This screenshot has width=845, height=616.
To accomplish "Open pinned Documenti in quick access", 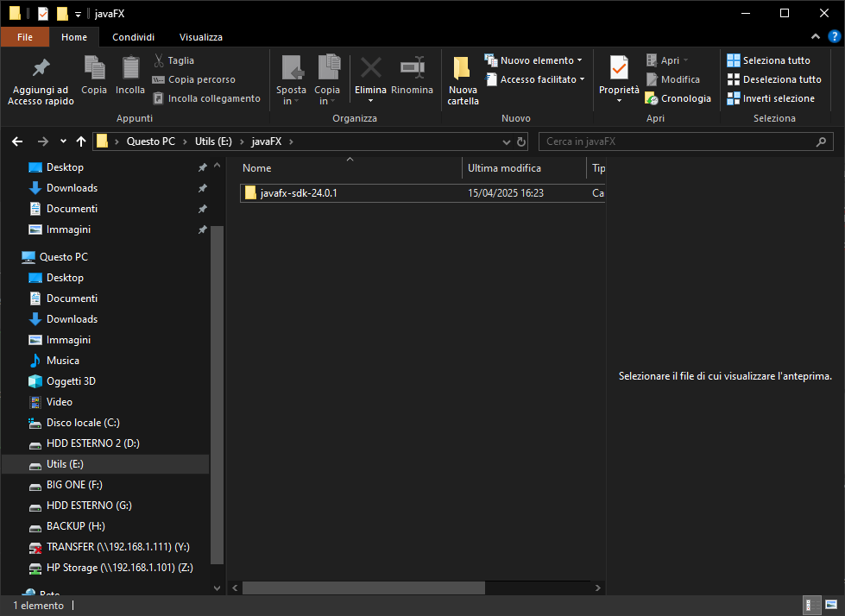I will [72, 209].
